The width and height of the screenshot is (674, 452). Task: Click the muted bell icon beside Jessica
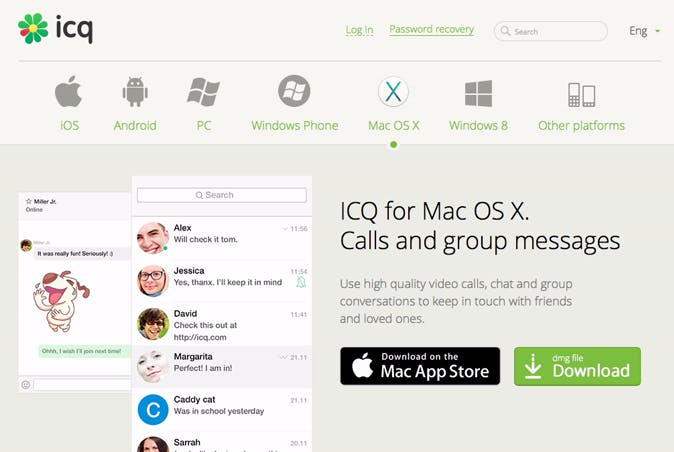coord(301,282)
